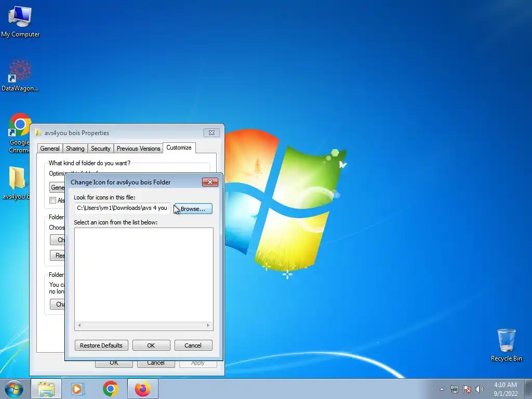The height and width of the screenshot is (399, 532).
Task: Open network status tray icon
Action: (x=454, y=389)
